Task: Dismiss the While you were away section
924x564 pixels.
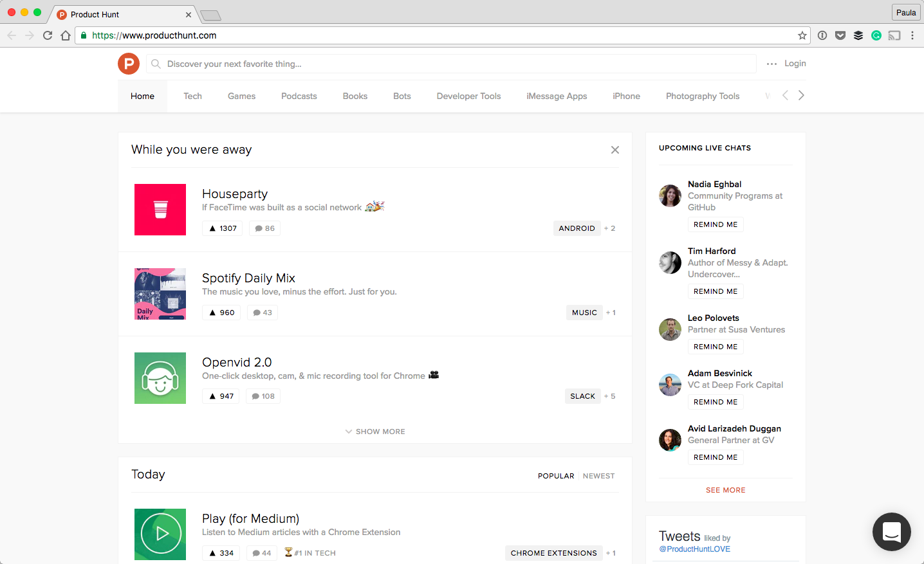Action: 615,150
